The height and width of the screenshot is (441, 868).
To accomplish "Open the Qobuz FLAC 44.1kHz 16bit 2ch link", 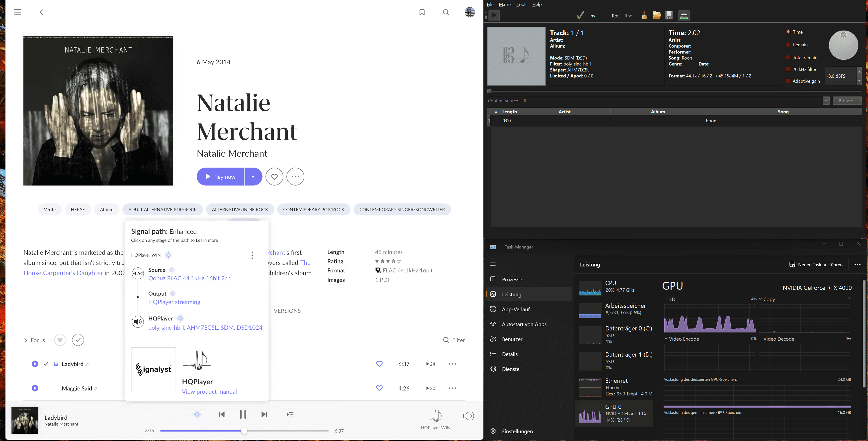I will [x=189, y=278].
